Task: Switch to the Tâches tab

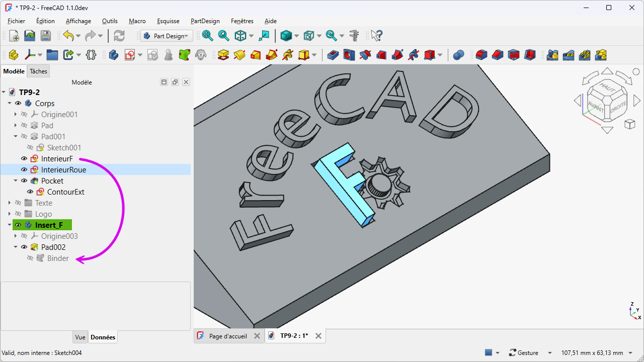Action: pyautogui.click(x=38, y=71)
